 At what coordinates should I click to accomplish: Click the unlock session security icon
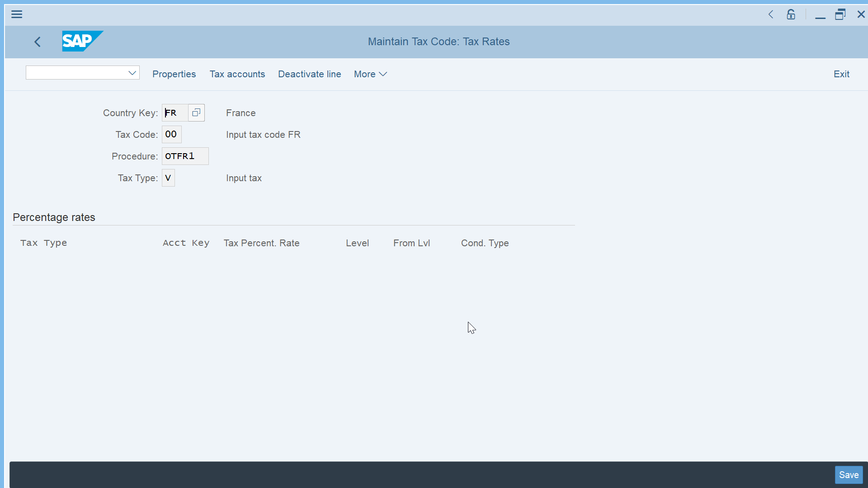coord(791,14)
